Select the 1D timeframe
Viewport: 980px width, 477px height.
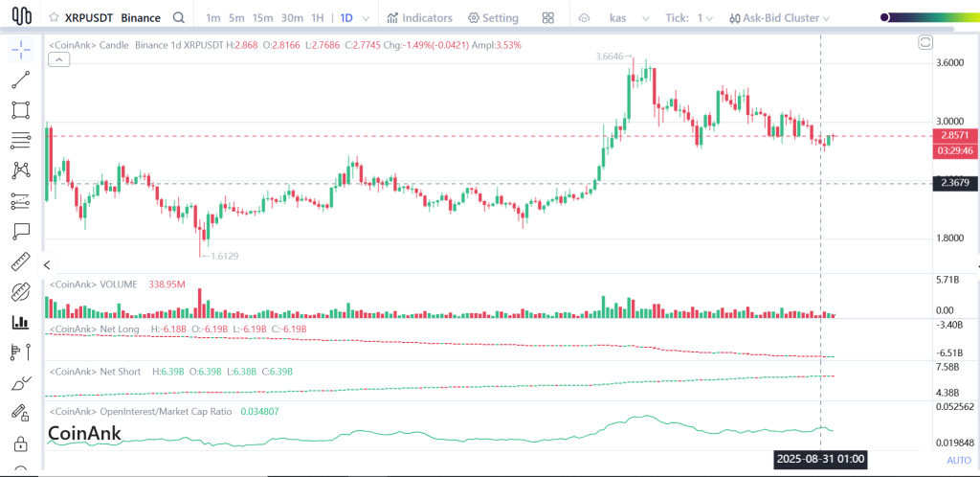point(346,17)
